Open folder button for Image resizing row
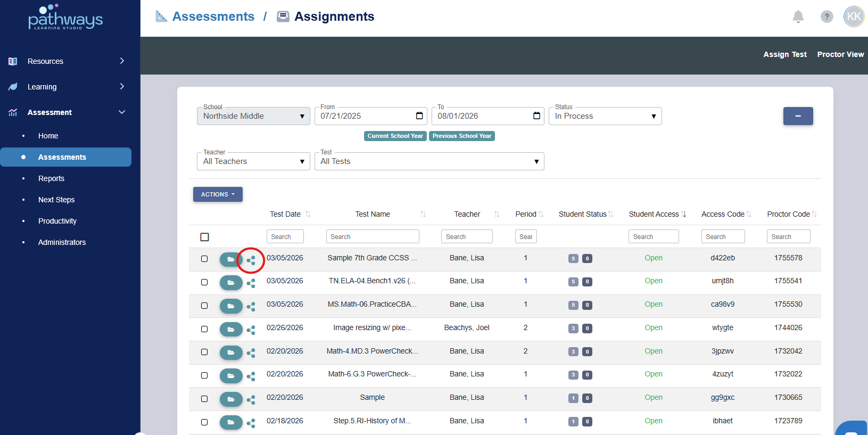 [231, 330]
